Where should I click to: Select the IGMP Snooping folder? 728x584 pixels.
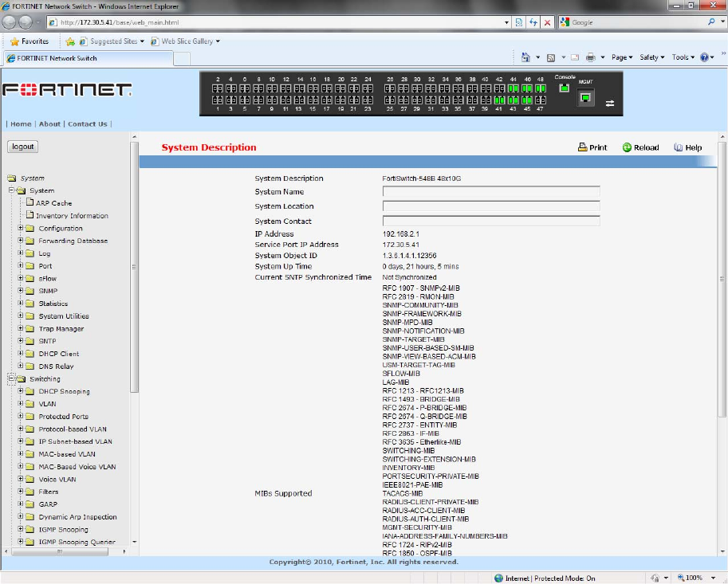(63, 529)
